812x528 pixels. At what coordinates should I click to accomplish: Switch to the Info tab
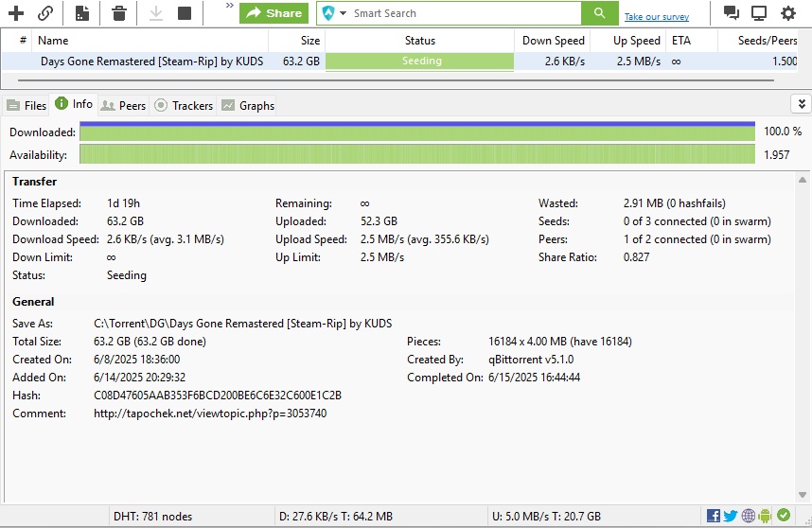(x=74, y=104)
